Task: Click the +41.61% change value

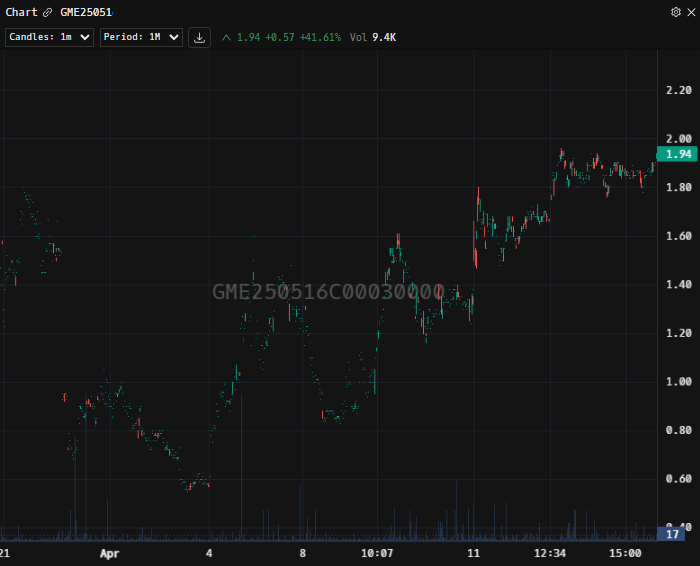Action: [320, 37]
